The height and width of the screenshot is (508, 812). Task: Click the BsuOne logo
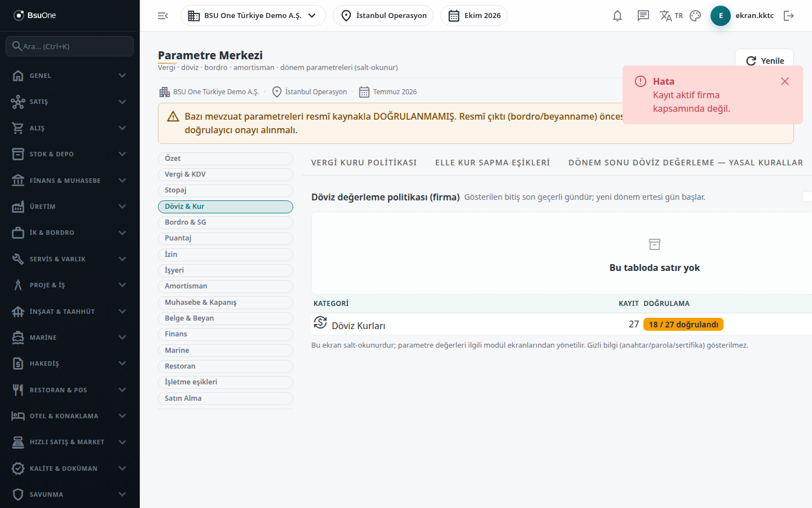pos(35,15)
